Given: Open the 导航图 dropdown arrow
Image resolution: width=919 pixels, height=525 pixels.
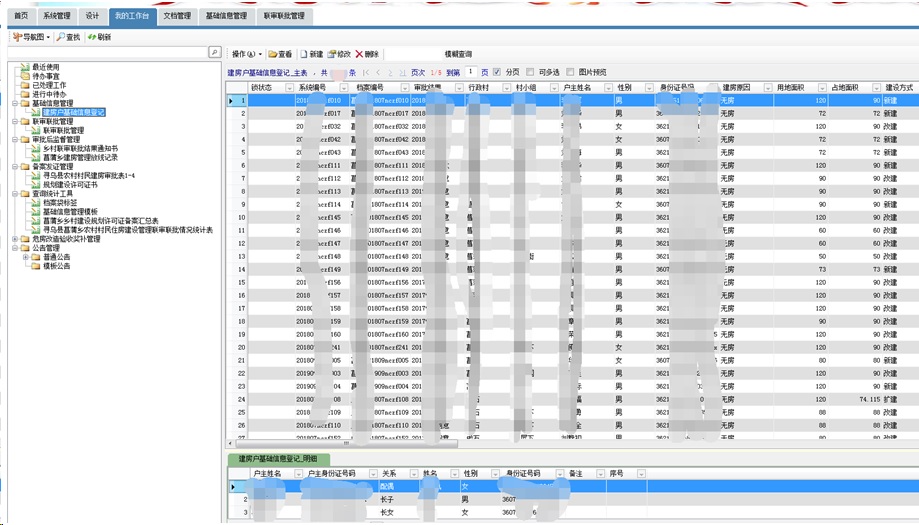Looking at the screenshot, I should (46, 37).
